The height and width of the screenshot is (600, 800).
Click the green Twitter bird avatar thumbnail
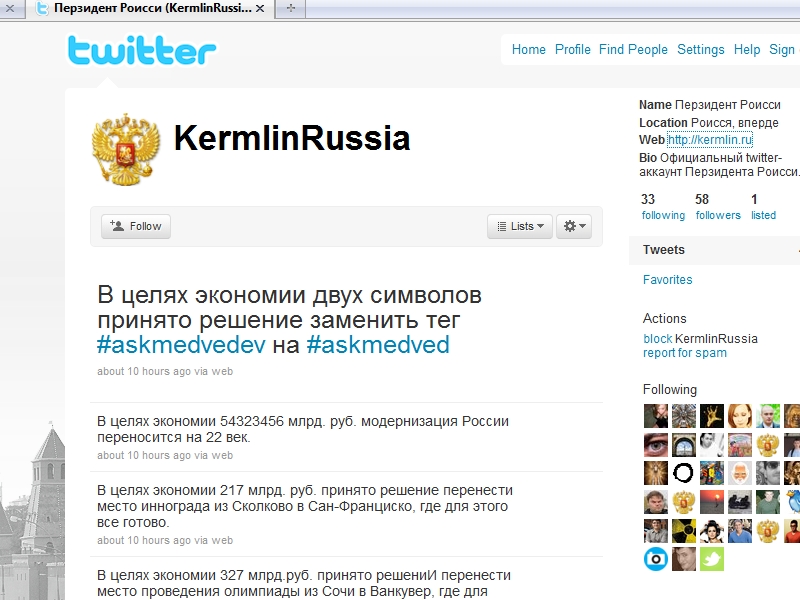712,559
